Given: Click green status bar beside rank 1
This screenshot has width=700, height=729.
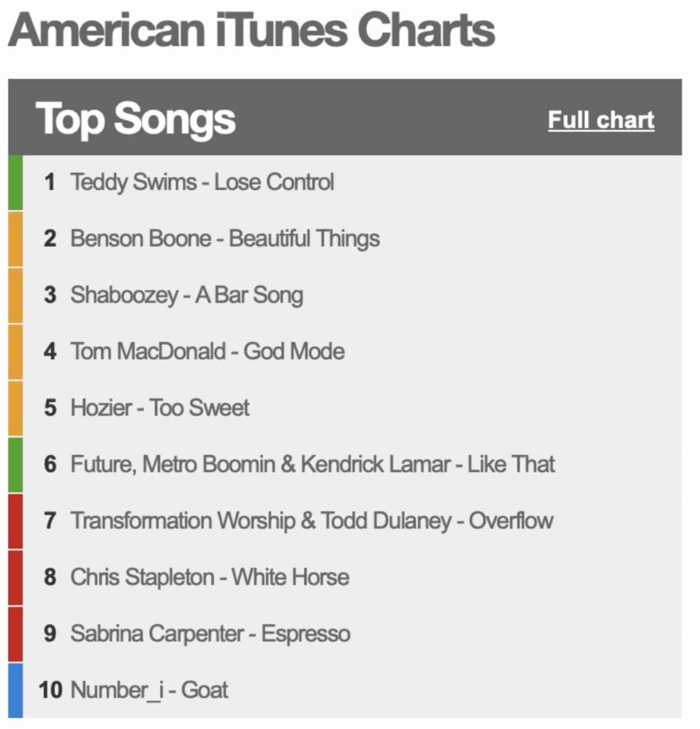Looking at the screenshot, I should (x=15, y=182).
